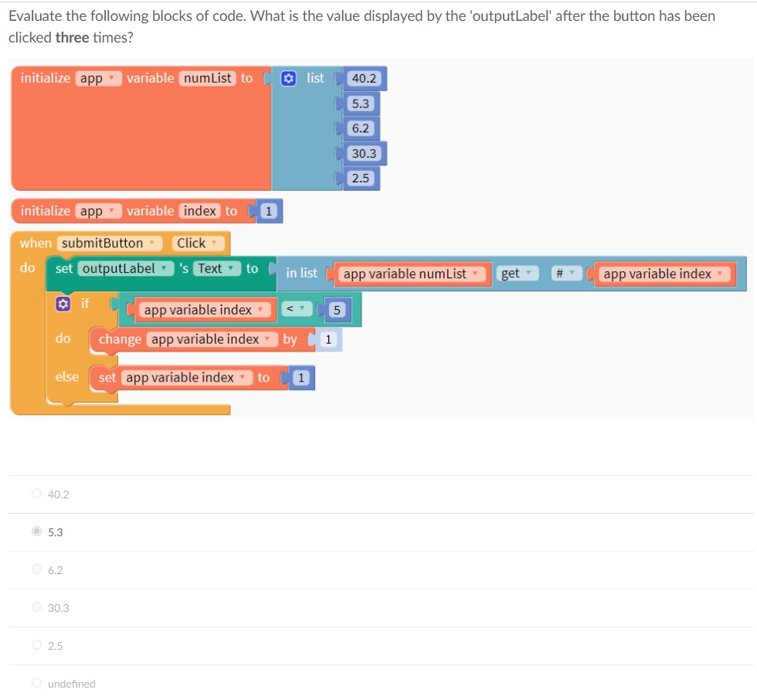This screenshot has width=757, height=700.
Task: Click the gear icon on list block
Action: click(x=288, y=78)
